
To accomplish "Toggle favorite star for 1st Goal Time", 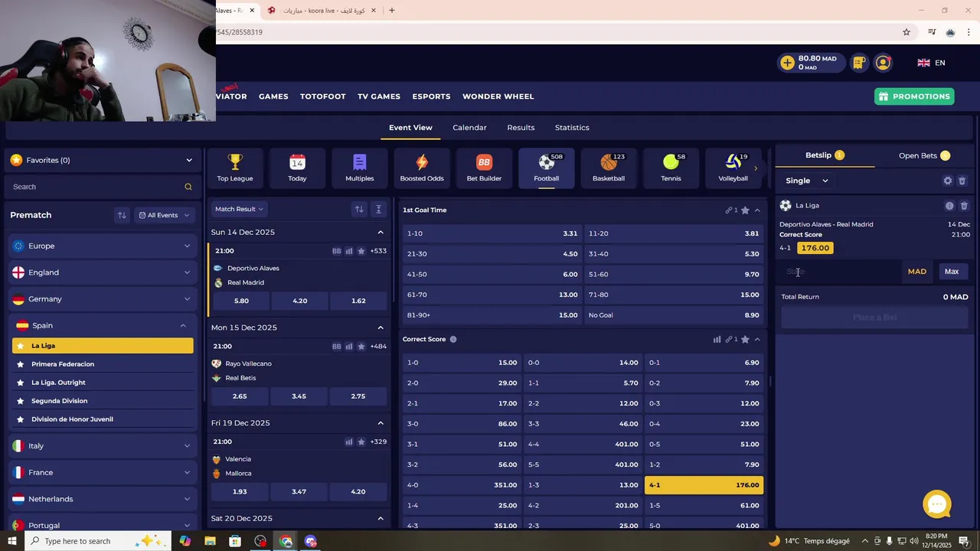I will point(745,210).
